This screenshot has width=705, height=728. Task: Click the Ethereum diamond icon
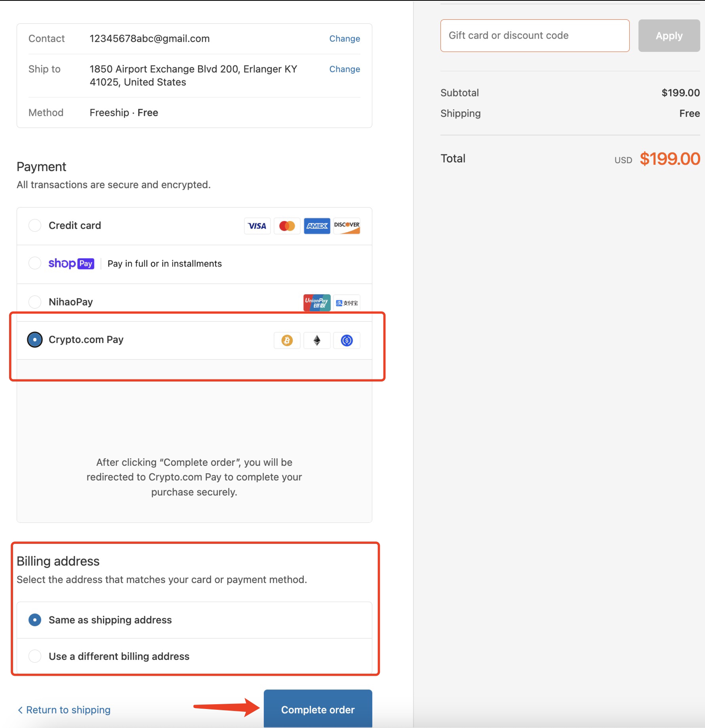click(x=317, y=340)
